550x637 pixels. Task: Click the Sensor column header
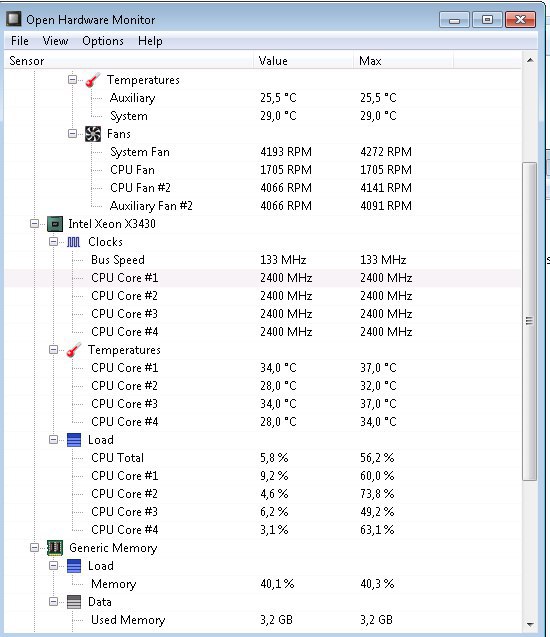129,61
